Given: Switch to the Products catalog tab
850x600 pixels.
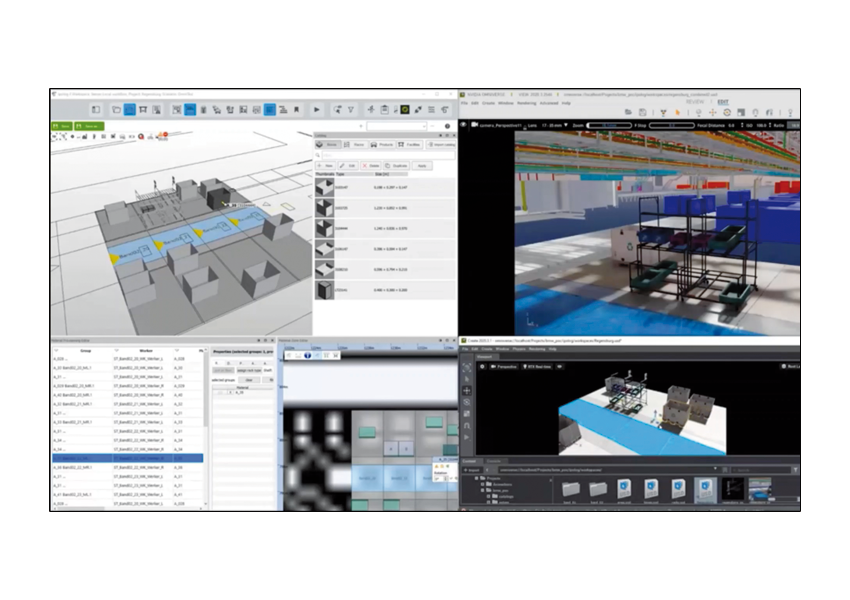Looking at the screenshot, I should (x=382, y=145).
